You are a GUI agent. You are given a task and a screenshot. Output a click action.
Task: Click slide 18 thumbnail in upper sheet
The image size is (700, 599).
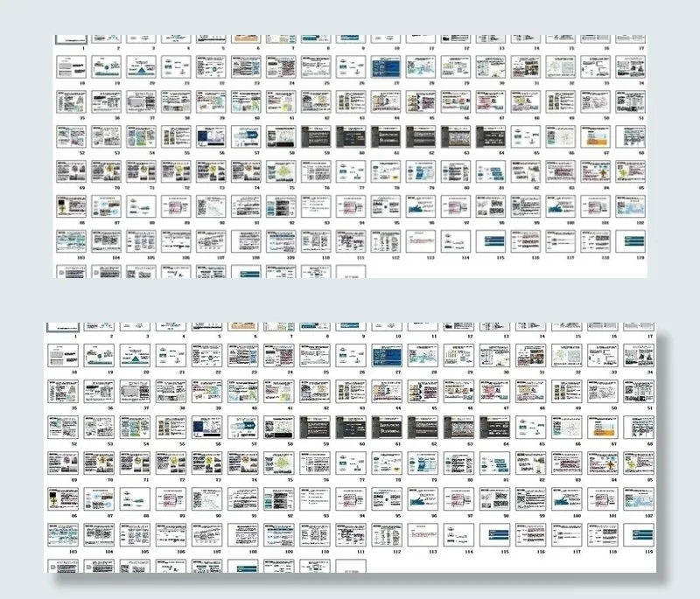coord(72,67)
